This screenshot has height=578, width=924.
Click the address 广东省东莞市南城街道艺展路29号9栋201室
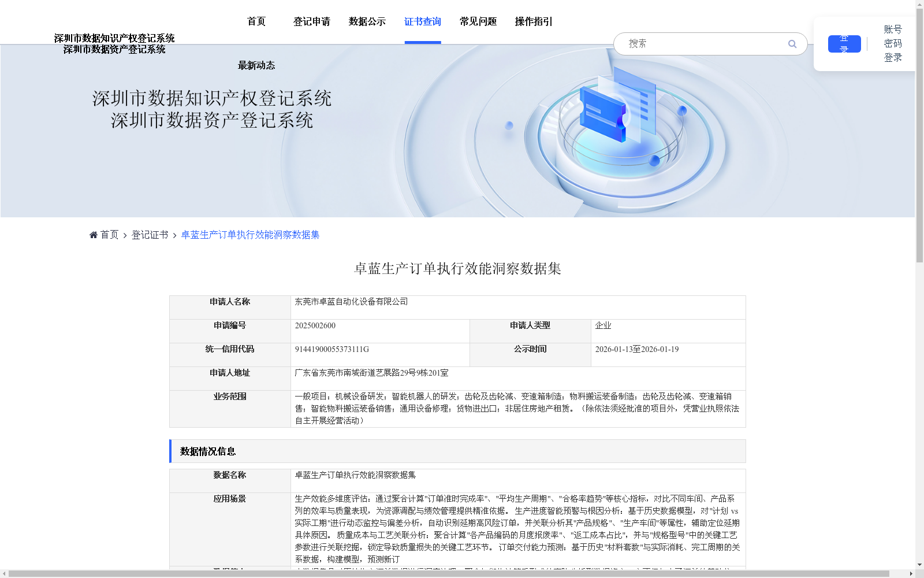pyautogui.click(x=371, y=373)
